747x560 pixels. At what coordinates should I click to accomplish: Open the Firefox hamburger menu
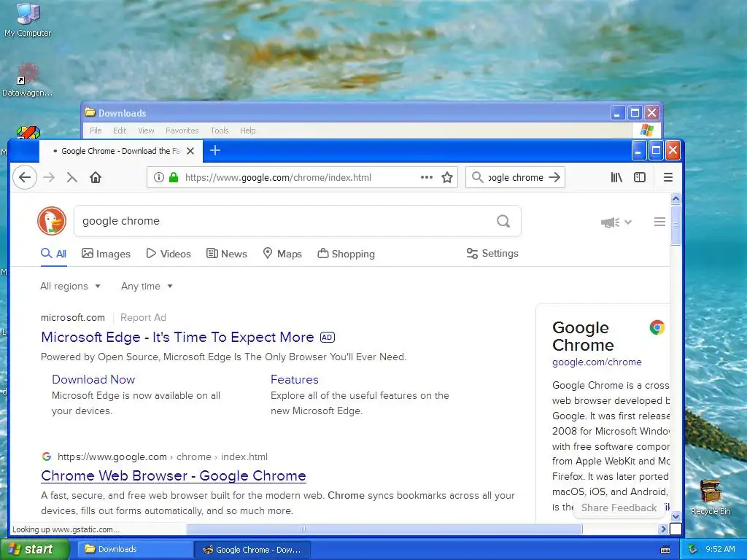coord(668,178)
